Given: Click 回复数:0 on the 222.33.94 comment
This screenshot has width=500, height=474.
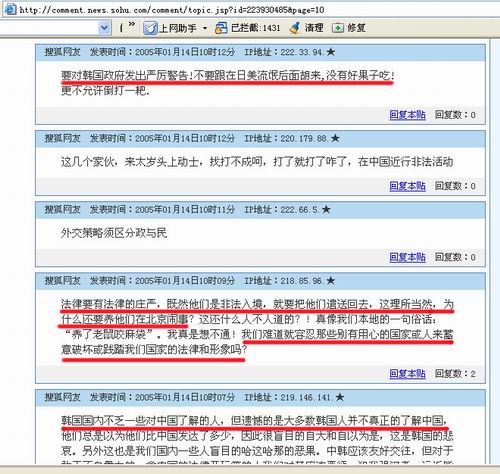Looking at the screenshot, I should pos(455,115).
